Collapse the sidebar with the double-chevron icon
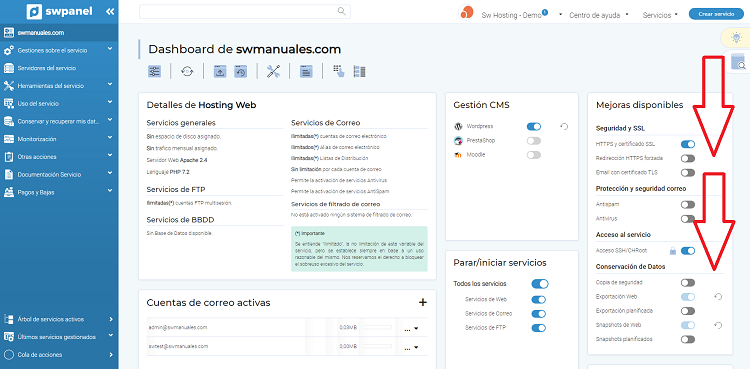The image size is (750, 369). point(110,11)
